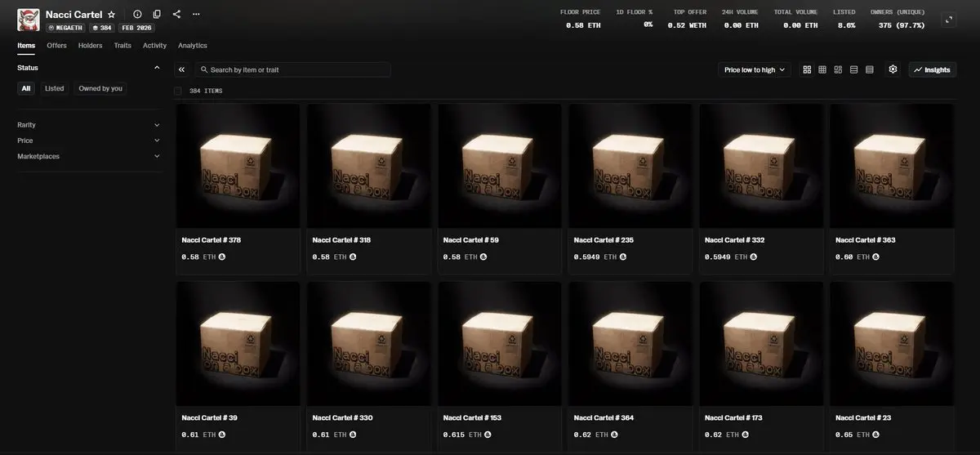This screenshot has height=455, width=980.
Task: Expand the Marketplaces filter section
Action: coord(89,156)
